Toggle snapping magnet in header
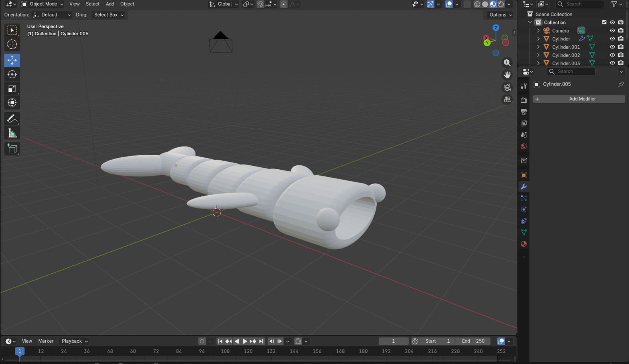629x364 pixels. pyautogui.click(x=260, y=4)
